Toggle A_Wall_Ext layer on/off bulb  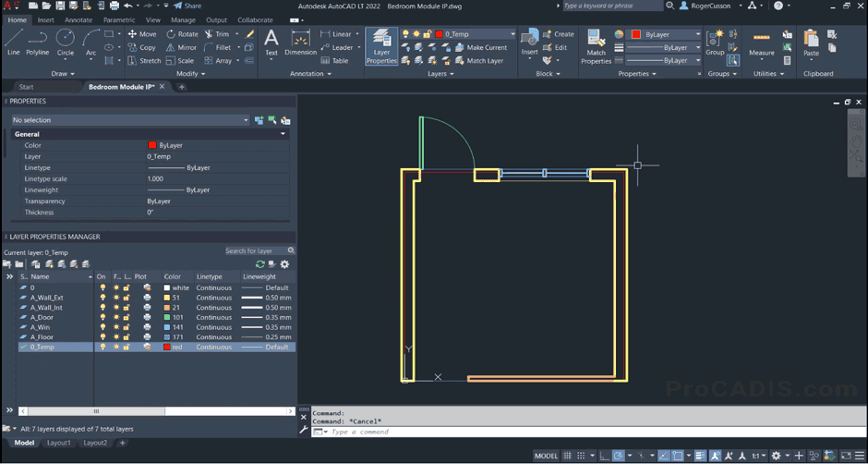(x=102, y=298)
